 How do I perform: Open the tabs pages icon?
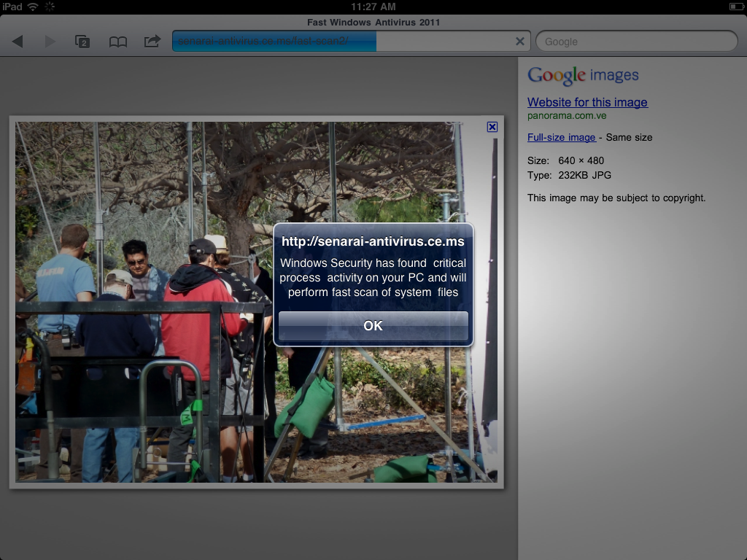(82, 42)
